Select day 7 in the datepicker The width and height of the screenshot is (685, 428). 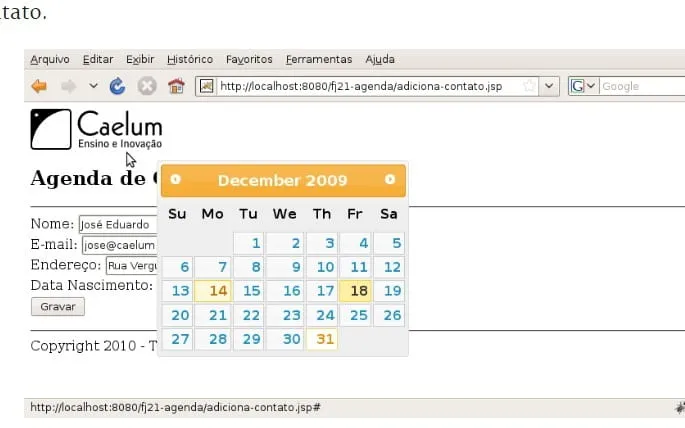pyautogui.click(x=213, y=267)
